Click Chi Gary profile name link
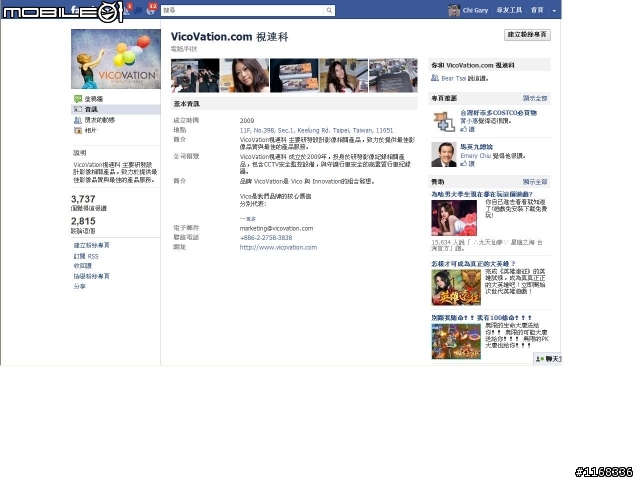The width and height of the screenshot is (640, 480). click(x=476, y=11)
